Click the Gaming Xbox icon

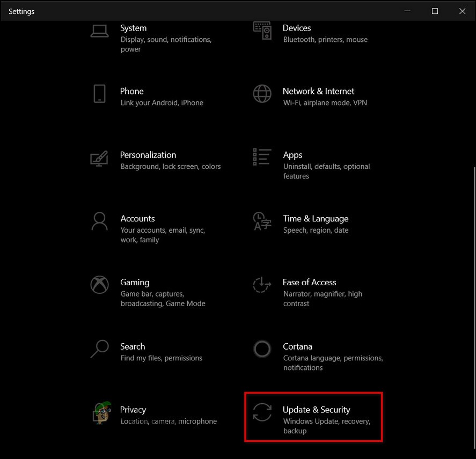pos(100,285)
